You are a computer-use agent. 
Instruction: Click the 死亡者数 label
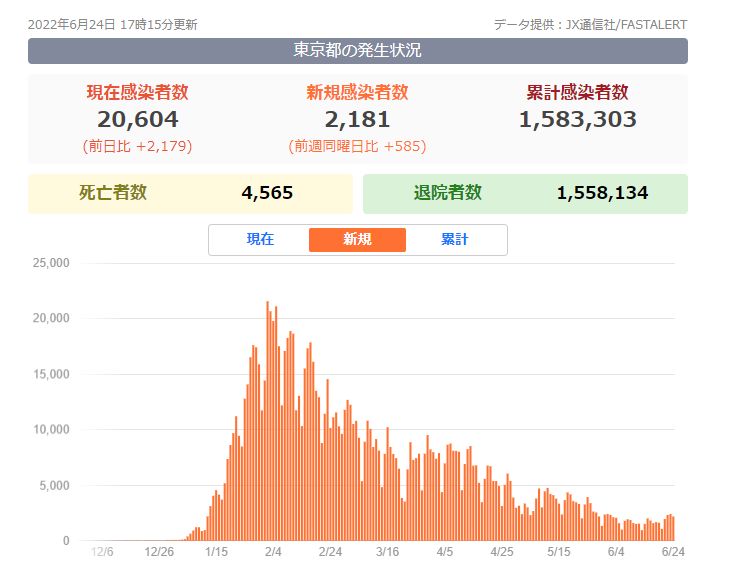(113, 193)
